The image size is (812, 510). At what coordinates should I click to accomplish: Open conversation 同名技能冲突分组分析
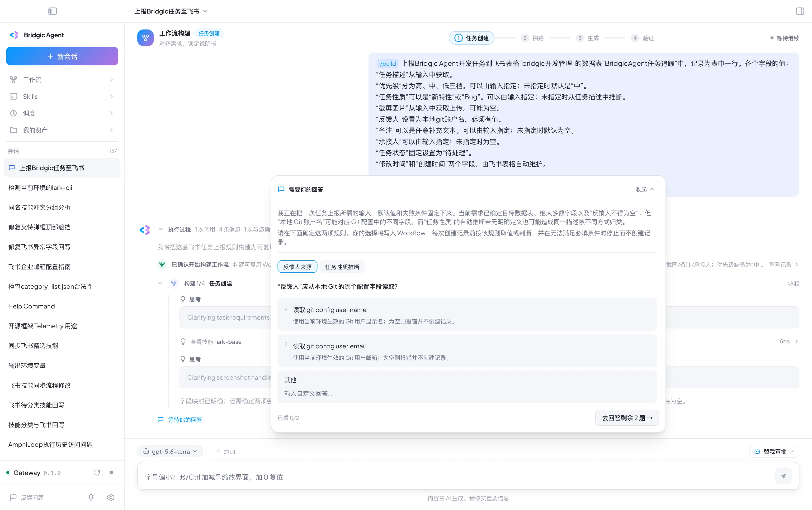tap(62, 207)
